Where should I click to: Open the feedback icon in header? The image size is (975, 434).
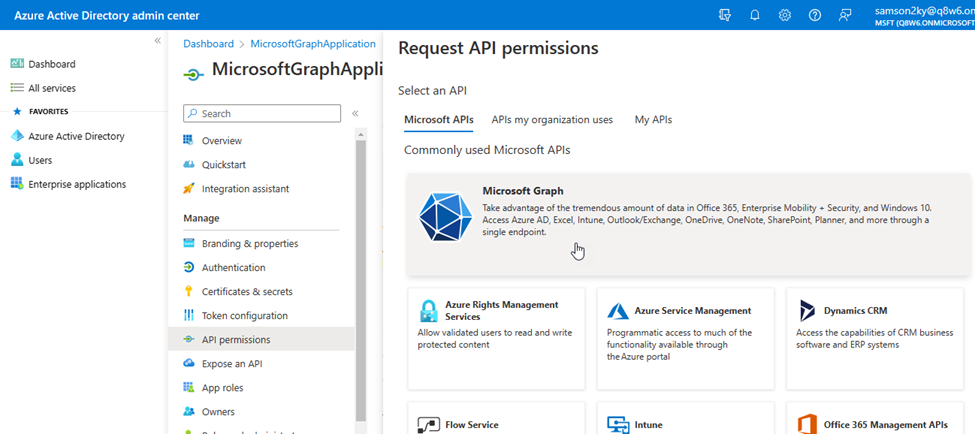846,15
